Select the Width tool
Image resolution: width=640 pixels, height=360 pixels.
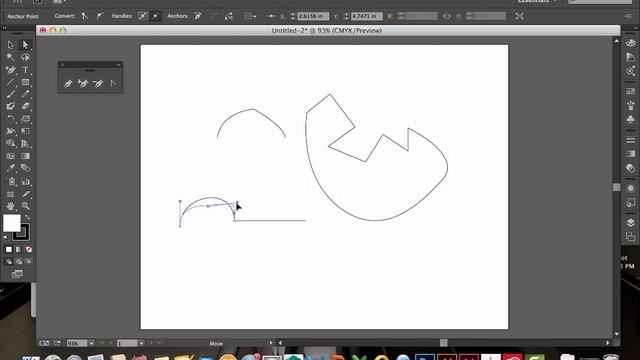(x=10, y=131)
